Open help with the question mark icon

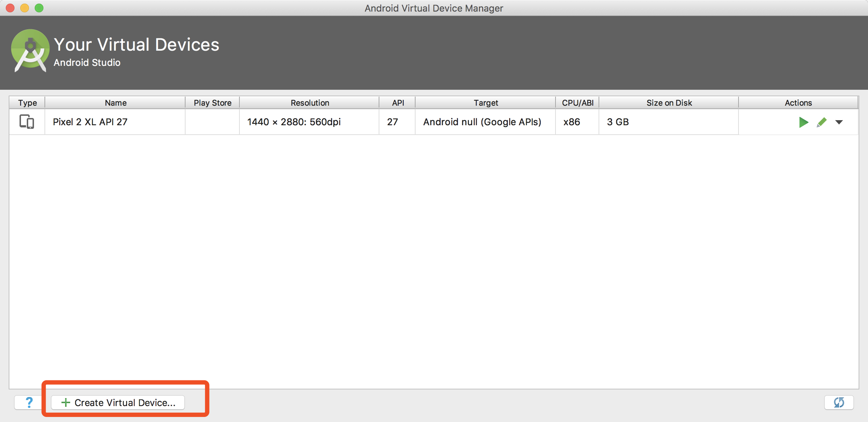[x=29, y=402]
